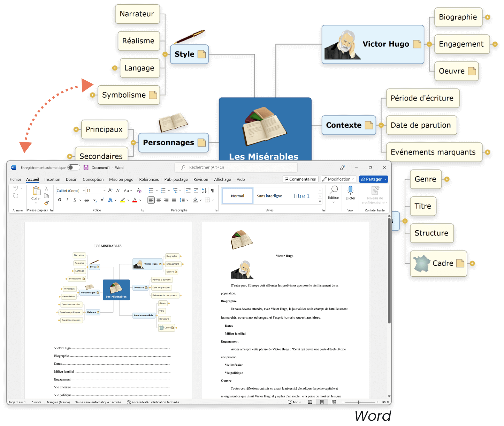Open the numbered list dropdown arrow
The image size is (504, 426).
[169, 191]
